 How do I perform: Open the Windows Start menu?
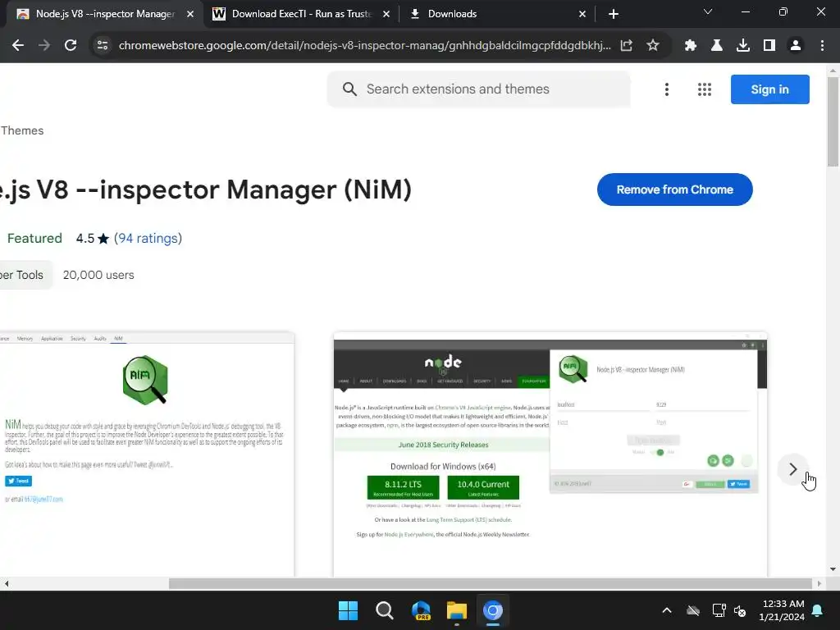(x=348, y=610)
